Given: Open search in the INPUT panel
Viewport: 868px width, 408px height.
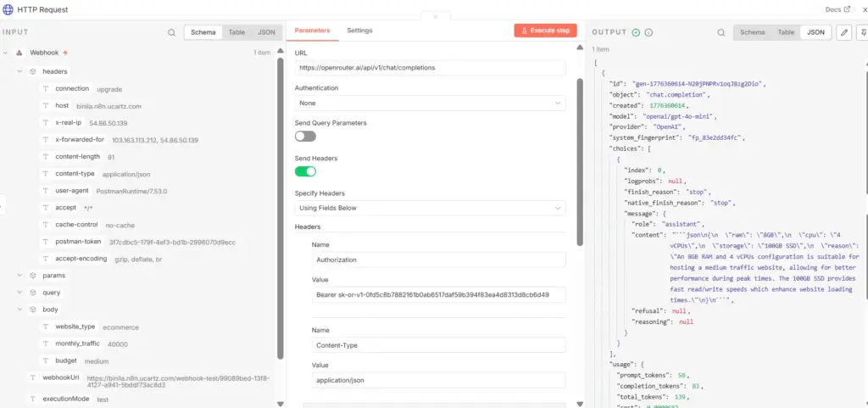Looking at the screenshot, I should click(171, 33).
